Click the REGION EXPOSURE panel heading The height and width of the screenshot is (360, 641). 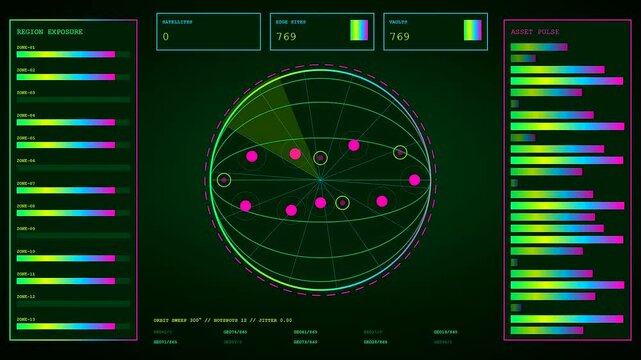[x=49, y=32]
